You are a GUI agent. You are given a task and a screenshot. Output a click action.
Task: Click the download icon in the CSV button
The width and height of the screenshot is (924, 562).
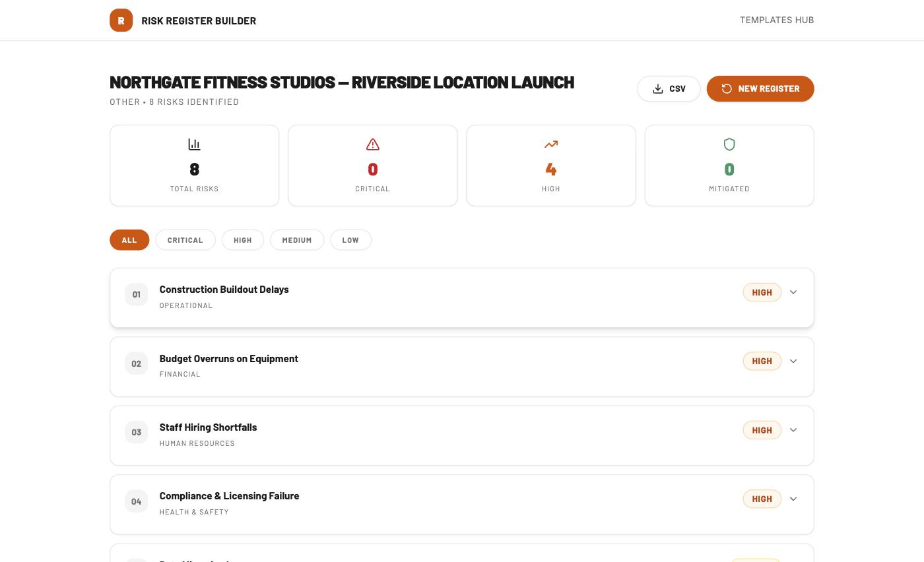click(658, 89)
